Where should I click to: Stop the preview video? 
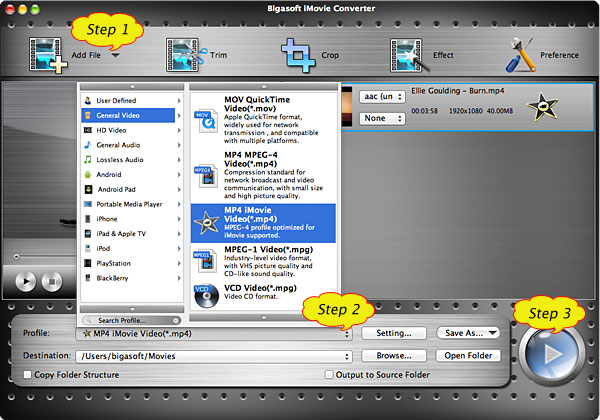coord(52,282)
